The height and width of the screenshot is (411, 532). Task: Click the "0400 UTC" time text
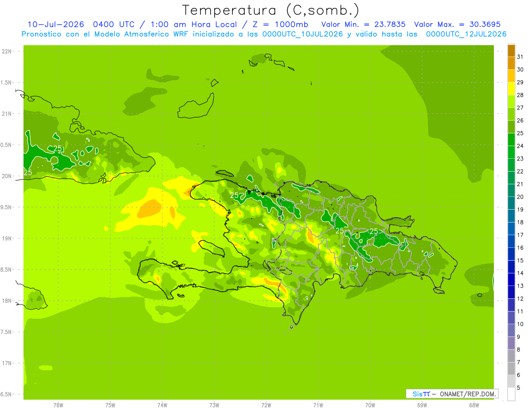115,24
